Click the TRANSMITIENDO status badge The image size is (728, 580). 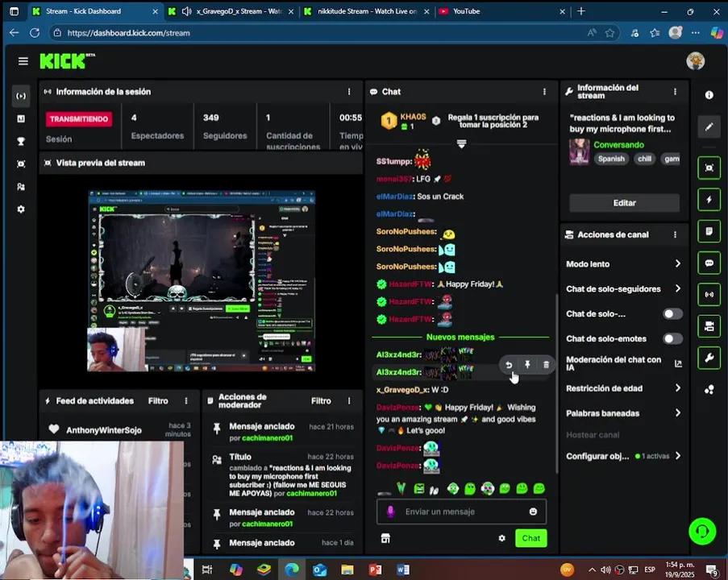click(79, 118)
